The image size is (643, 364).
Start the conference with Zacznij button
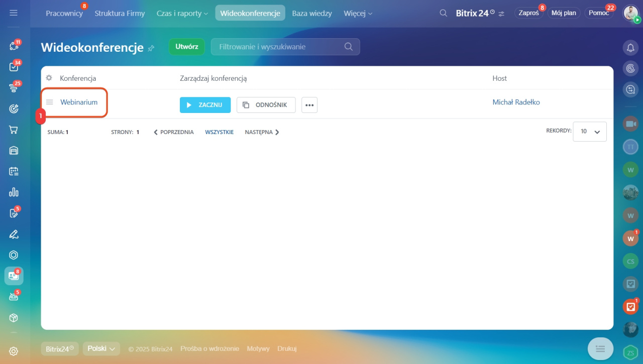tap(205, 105)
